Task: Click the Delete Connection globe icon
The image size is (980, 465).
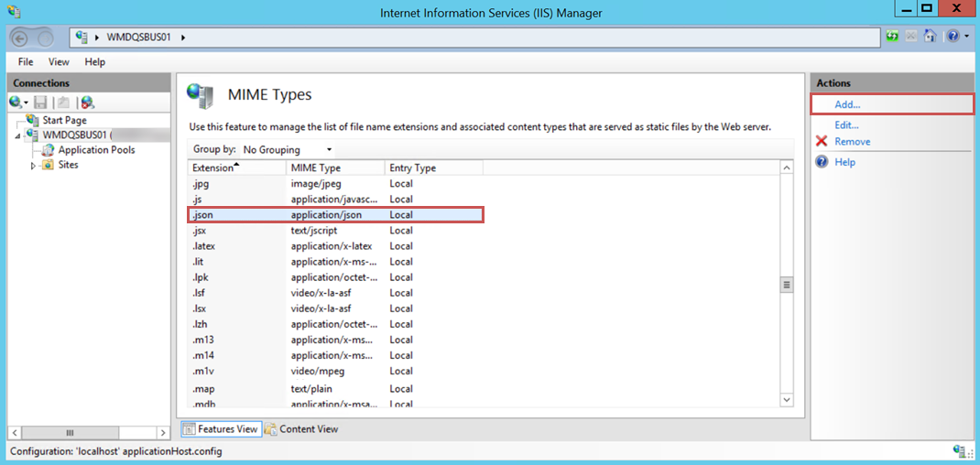Action: coord(87,103)
